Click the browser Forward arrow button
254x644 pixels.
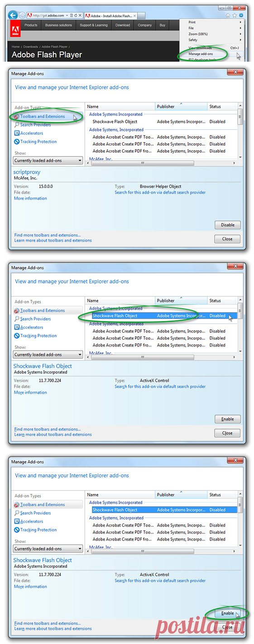tap(22, 15)
